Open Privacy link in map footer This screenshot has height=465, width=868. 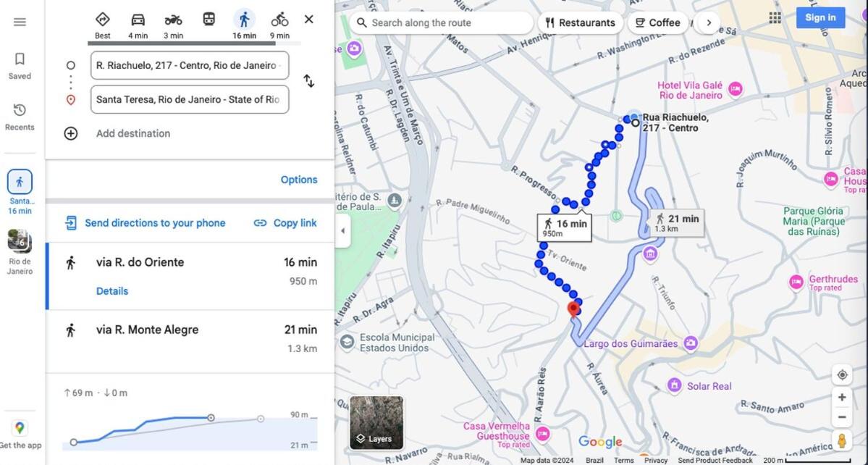pos(656,461)
